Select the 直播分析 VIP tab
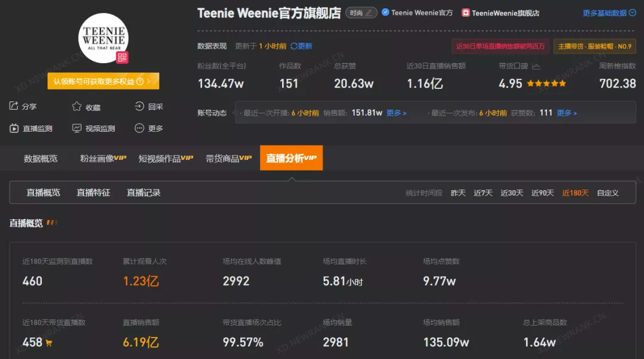 point(291,157)
